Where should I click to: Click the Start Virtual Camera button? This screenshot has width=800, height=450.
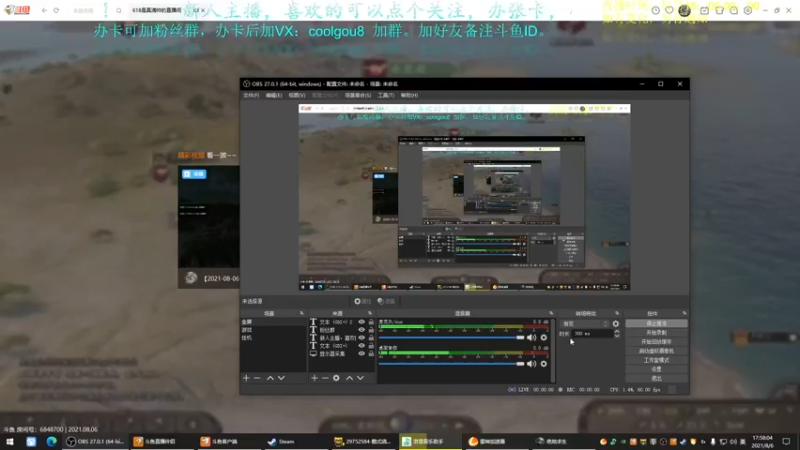[x=656, y=351]
